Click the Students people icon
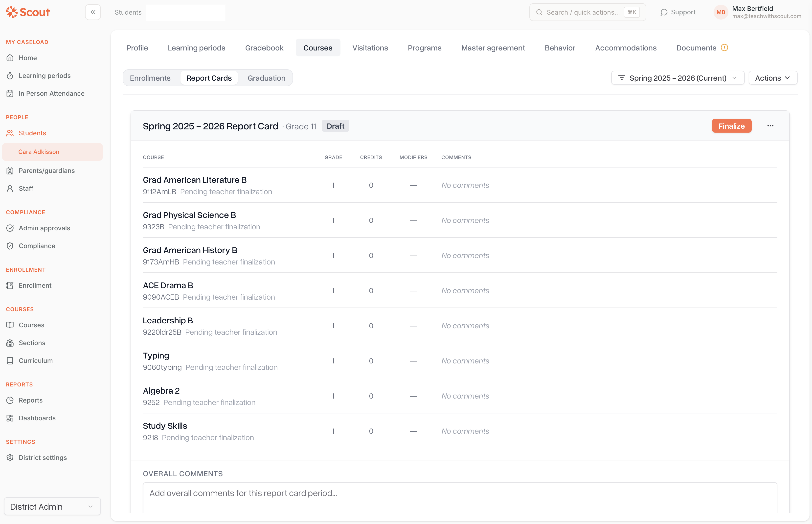This screenshot has width=812, height=524. coord(10,133)
